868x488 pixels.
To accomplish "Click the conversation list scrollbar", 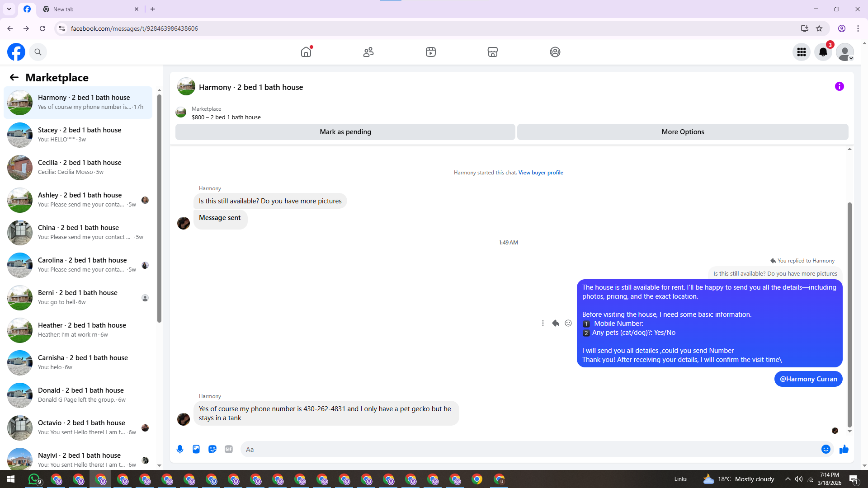I will [159, 208].
